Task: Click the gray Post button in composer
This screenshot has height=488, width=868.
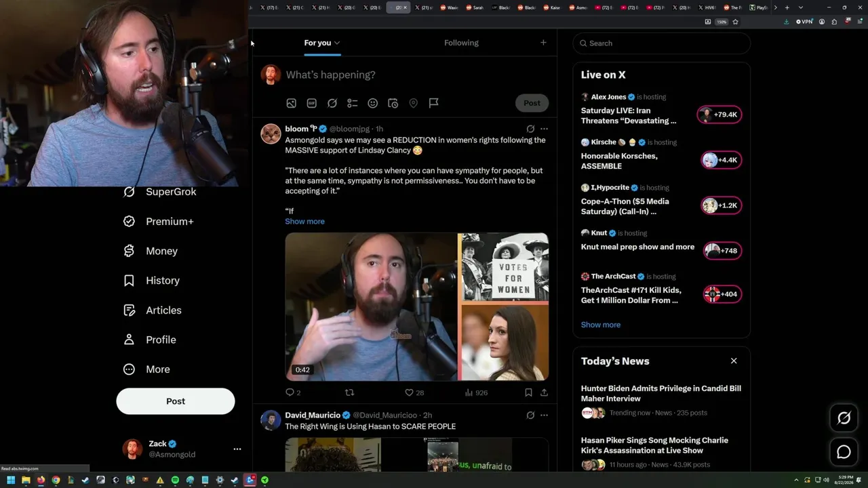Action: [x=532, y=103]
